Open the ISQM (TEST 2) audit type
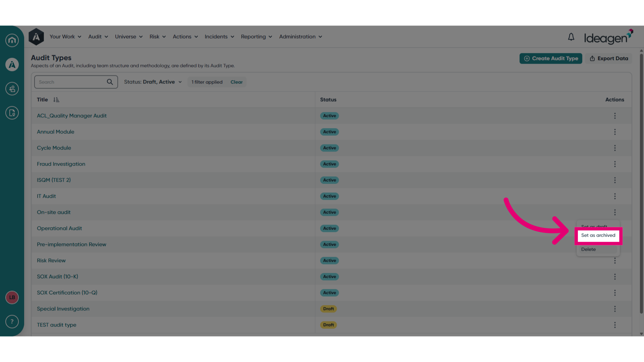644x362 pixels. [54, 180]
